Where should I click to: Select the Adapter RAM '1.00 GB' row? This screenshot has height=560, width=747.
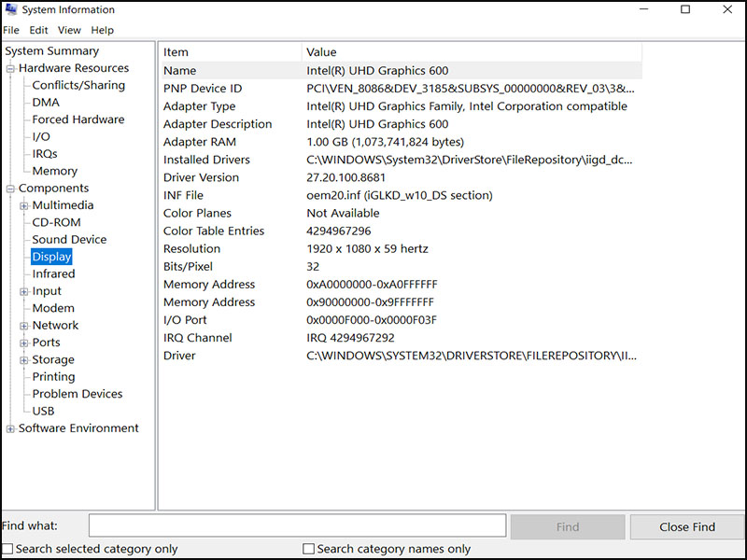(x=402, y=142)
